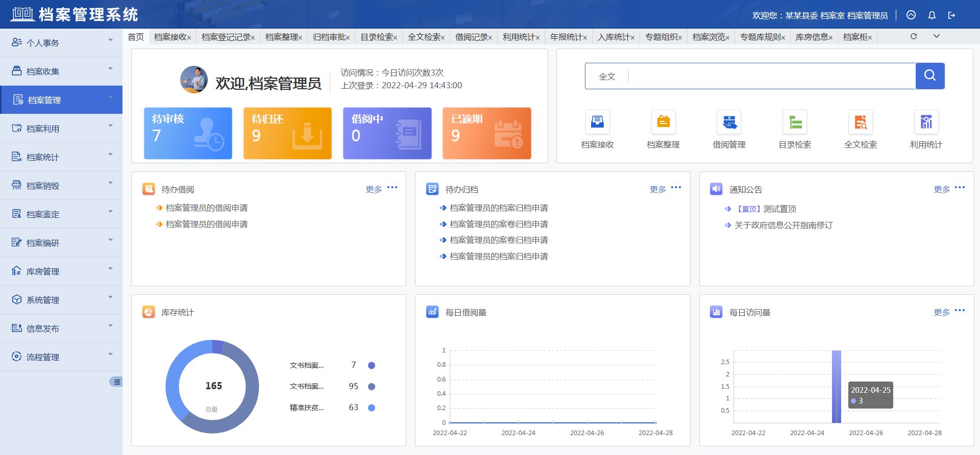Collapse sidebar using the menu toggle icon
Viewport: 980px width, 455px height.
(x=116, y=382)
